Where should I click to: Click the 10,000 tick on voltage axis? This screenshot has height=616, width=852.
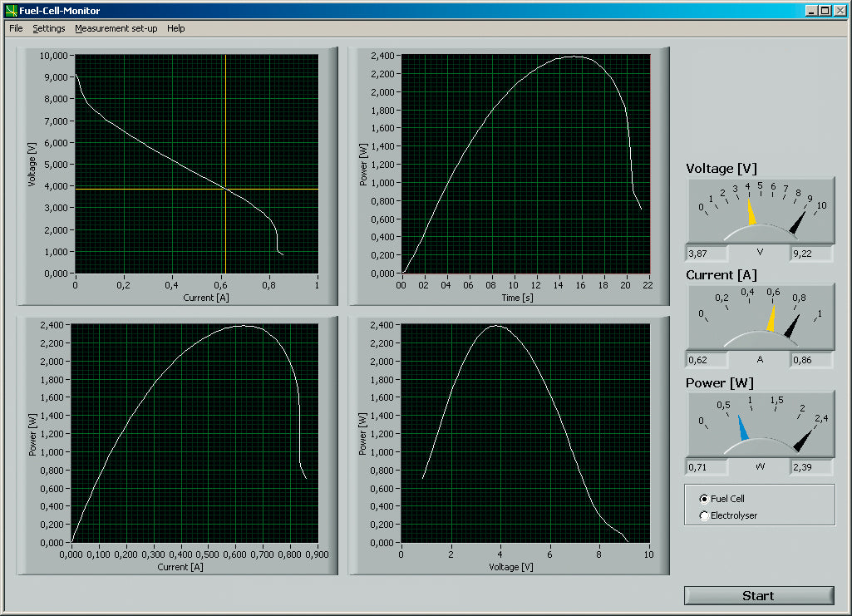[x=53, y=56]
